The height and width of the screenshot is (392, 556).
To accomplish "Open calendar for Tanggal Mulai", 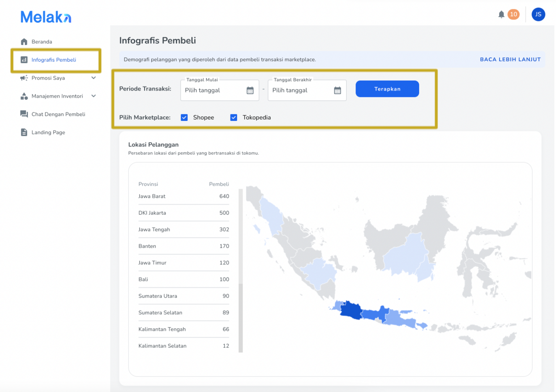I will pyautogui.click(x=250, y=90).
